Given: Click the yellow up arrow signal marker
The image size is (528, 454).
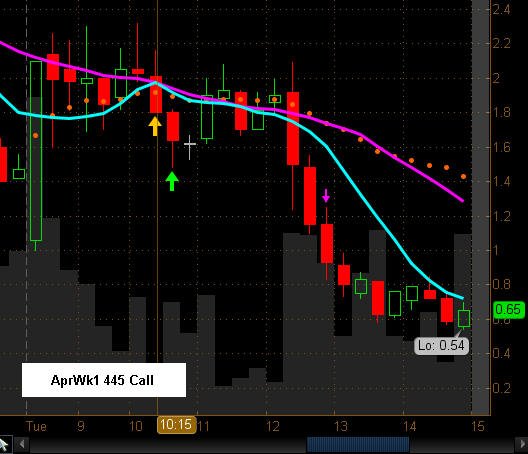Looking at the screenshot, I should pyautogui.click(x=155, y=126).
